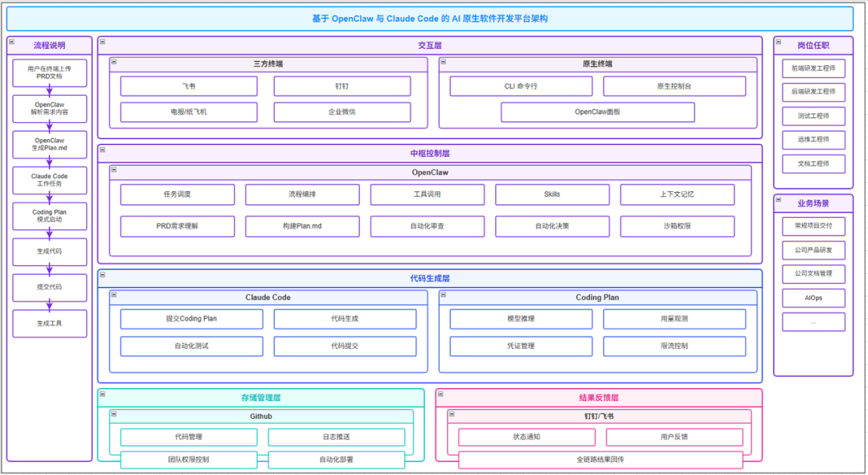
Task: Select the 电报/纸飞机 box
Action: click(x=189, y=112)
